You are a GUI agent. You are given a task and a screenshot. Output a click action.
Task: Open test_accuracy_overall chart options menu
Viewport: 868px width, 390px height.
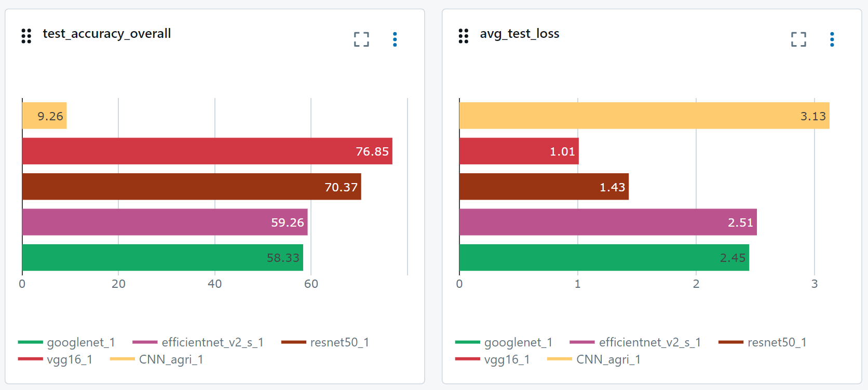point(395,39)
